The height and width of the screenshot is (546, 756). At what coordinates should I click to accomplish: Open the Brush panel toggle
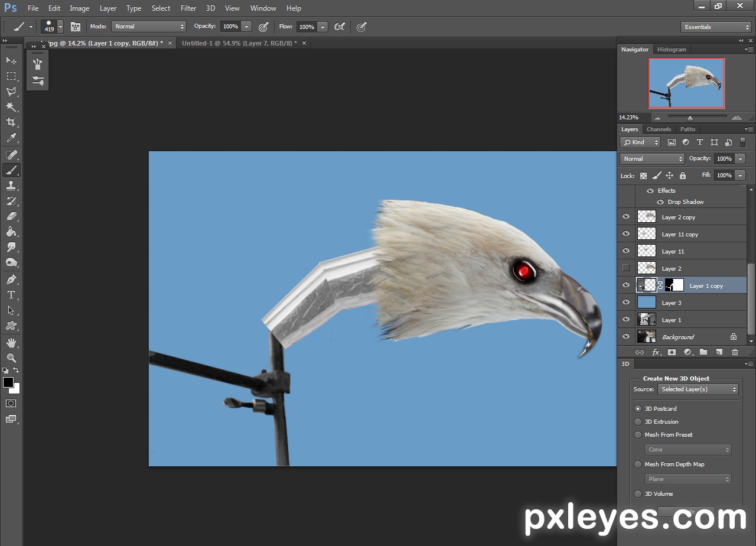76,27
